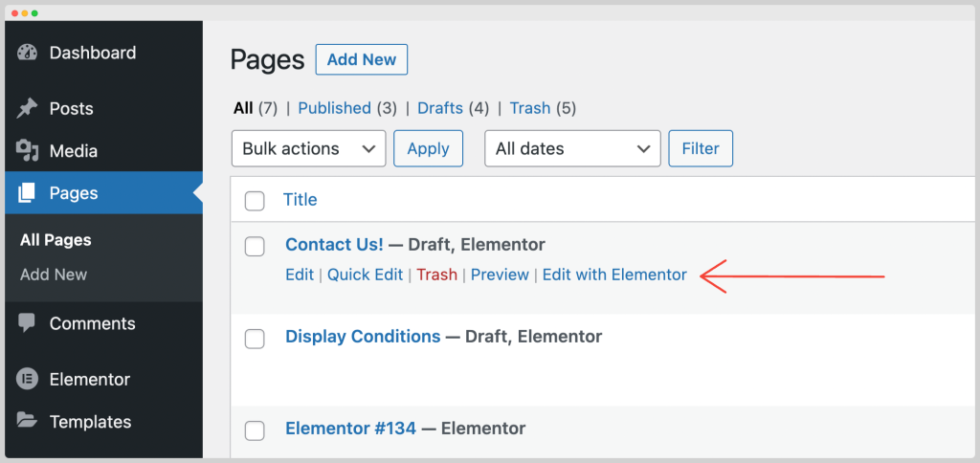Check the Elementor #134 row checkbox
Image resolution: width=980 pixels, height=463 pixels.
(255, 430)
